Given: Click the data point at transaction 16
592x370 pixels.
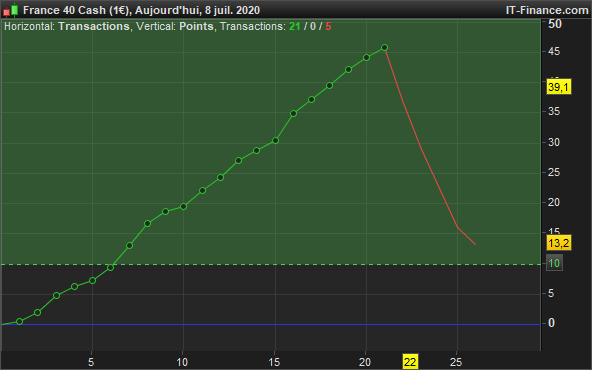Looking at the screenshot, I should (293, 113).
